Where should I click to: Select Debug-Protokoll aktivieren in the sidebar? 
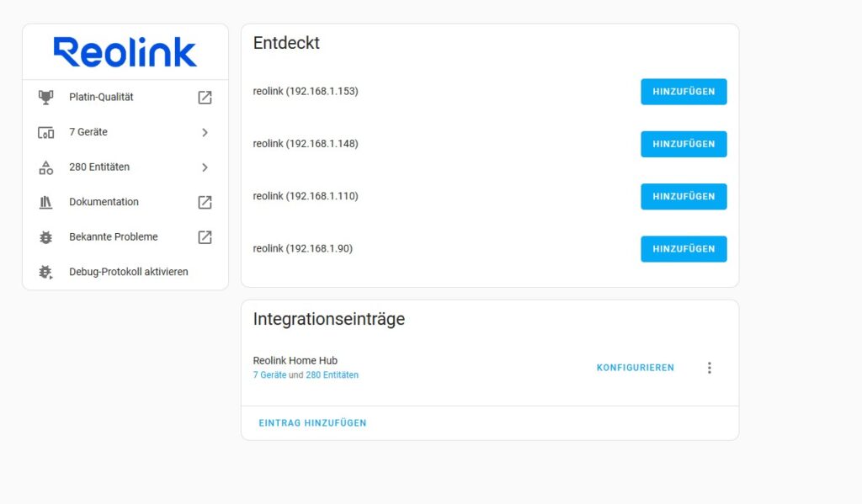129,272
